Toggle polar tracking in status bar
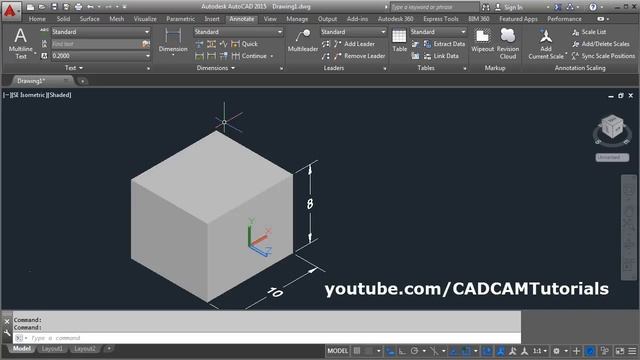640x360 pixels. 414,351
